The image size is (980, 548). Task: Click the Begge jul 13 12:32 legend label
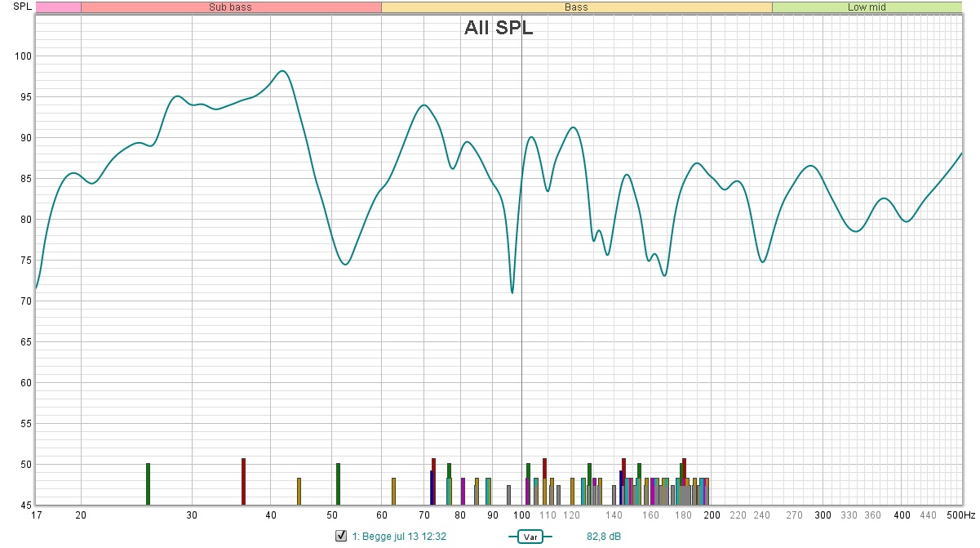coord(404,537)
